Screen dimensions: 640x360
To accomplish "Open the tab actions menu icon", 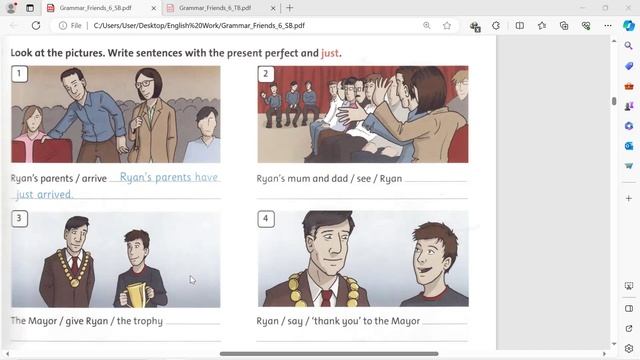I will coord(30,8).
